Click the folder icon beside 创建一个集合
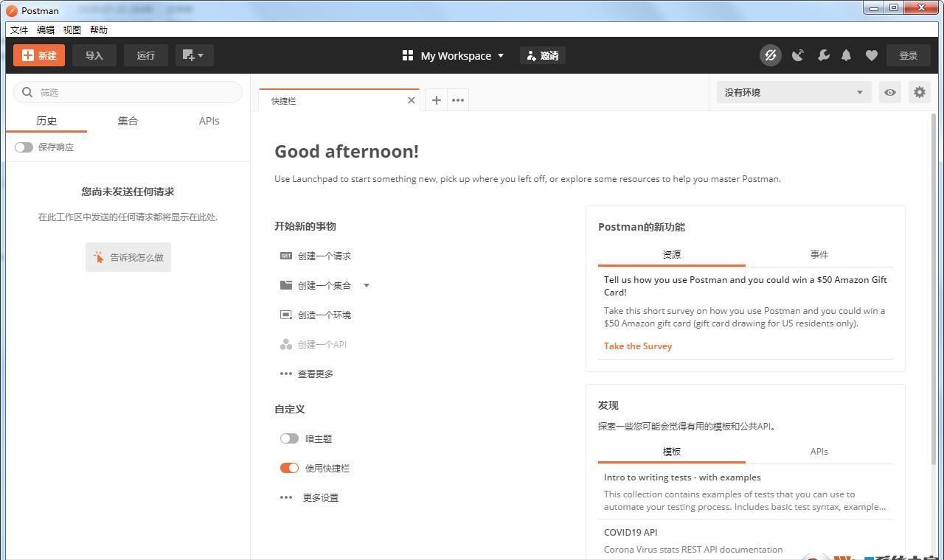944x560 pixels. 286,284
